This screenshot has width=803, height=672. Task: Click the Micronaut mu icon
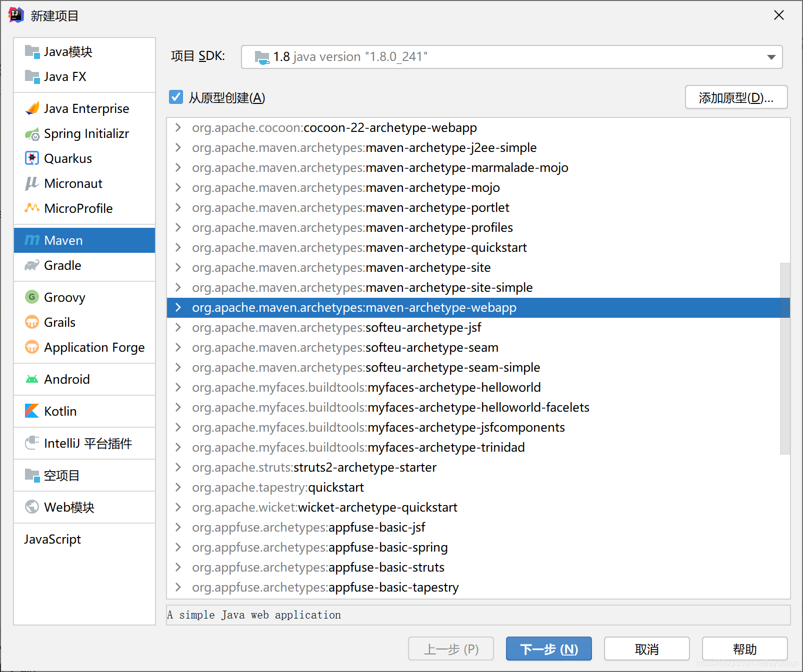[32, 183]
